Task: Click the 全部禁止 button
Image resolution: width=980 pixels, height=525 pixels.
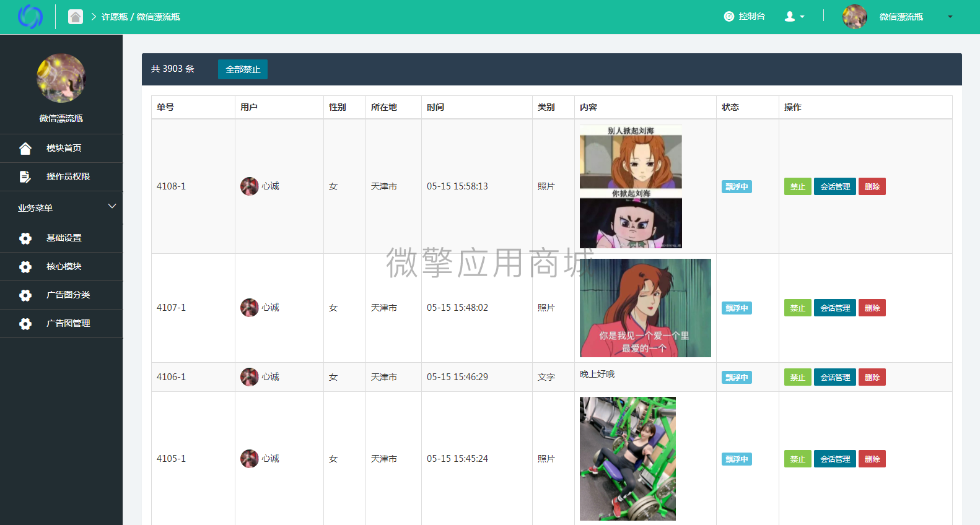Action: tap(243, 69)
